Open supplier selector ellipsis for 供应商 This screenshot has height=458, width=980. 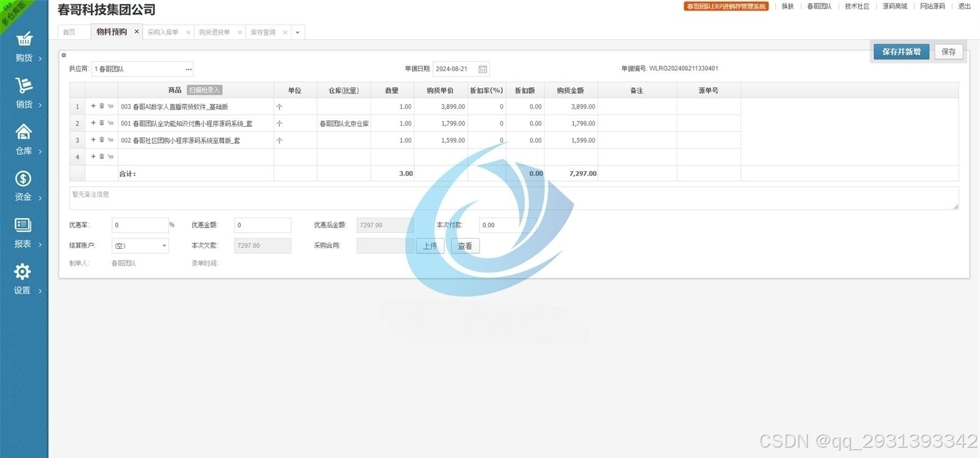click(x=189, y=69)
